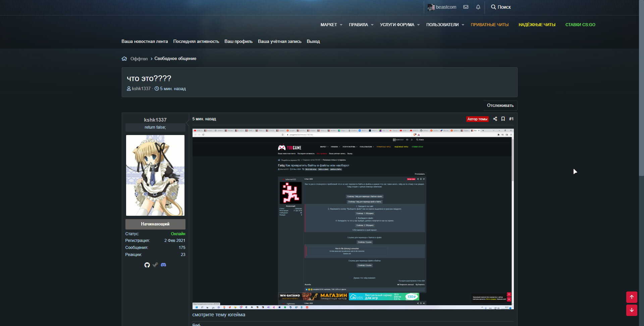Jump to bottom with red down arrow
This screenshot has width=644, height=326.
click(x=632, y=310)
